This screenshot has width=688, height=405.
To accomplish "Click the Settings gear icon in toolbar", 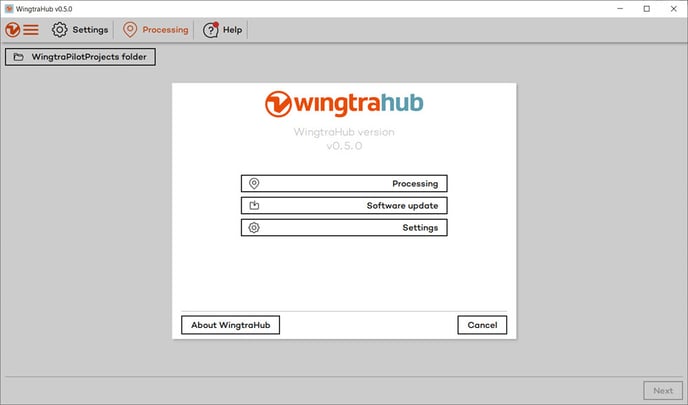I will [60, 30].
